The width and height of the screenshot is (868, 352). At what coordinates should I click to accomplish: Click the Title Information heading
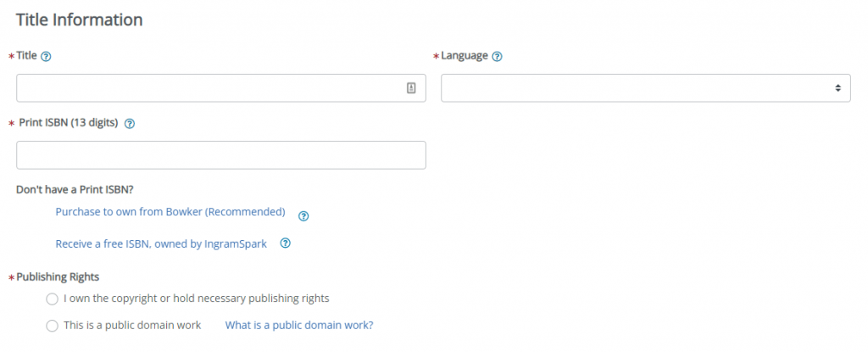pos(79,20)
